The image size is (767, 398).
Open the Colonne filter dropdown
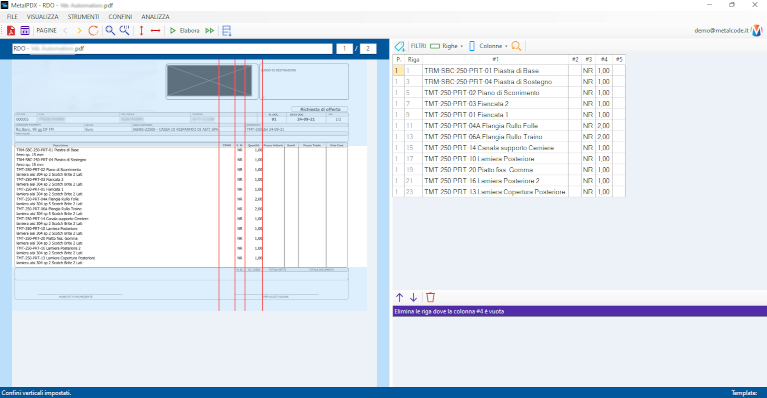pyautogui.click(x=488, y=46)
